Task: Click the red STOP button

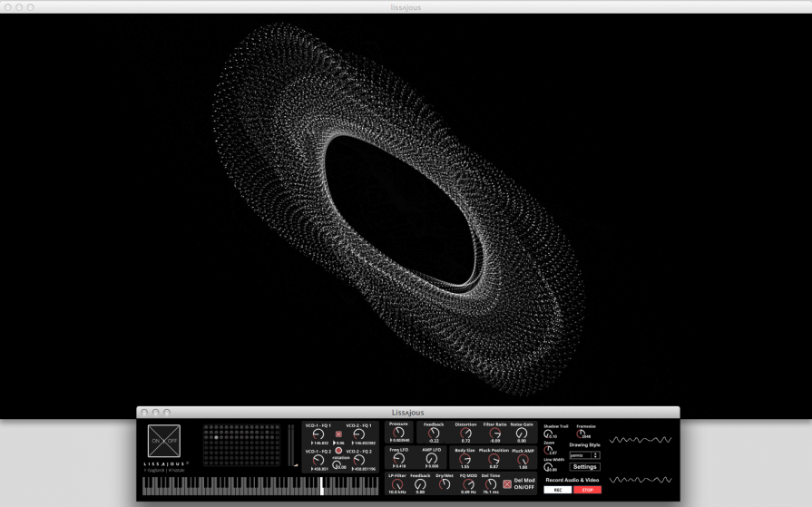Action: [x=587, y=490]
